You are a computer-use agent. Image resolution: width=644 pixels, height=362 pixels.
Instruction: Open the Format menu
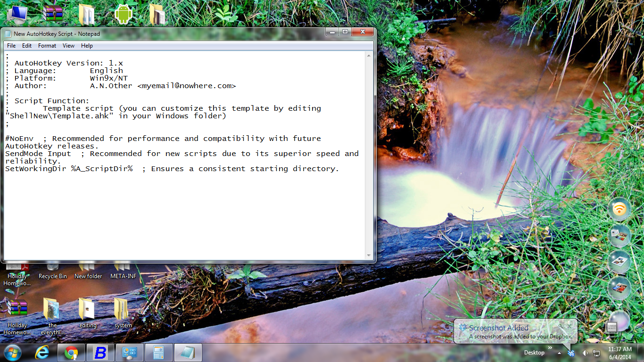(x=47, y=46)
